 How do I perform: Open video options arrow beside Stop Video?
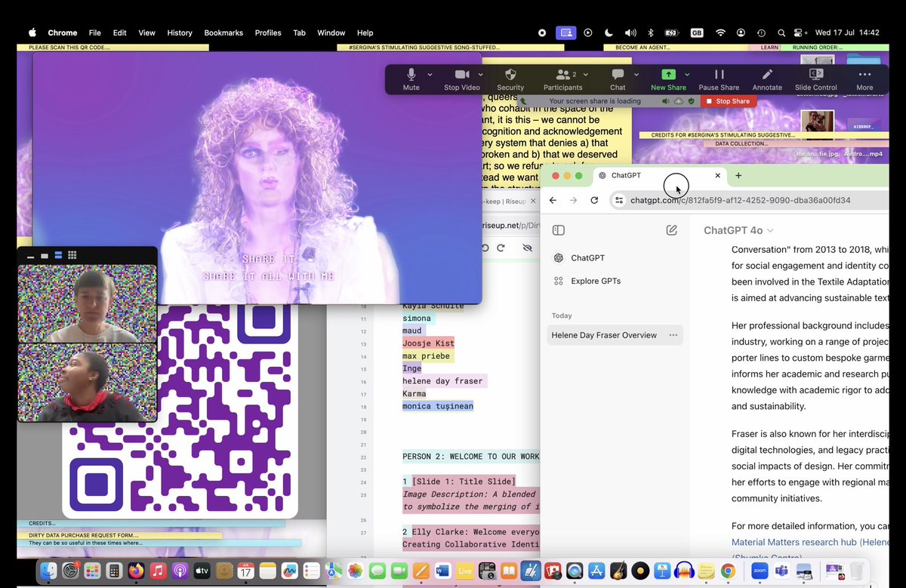[x=482, y=75]
